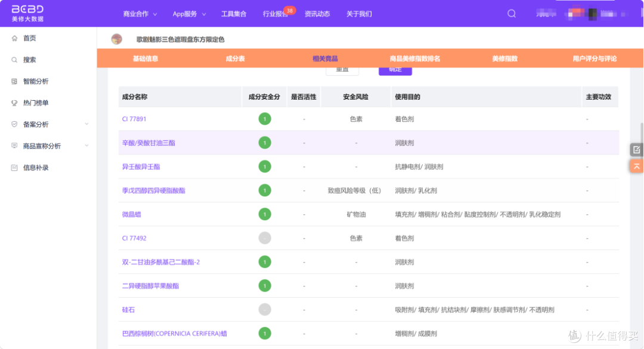Switch to the 成分表 tab
Screen dimensions: 644x349
(x=236, y=58)
